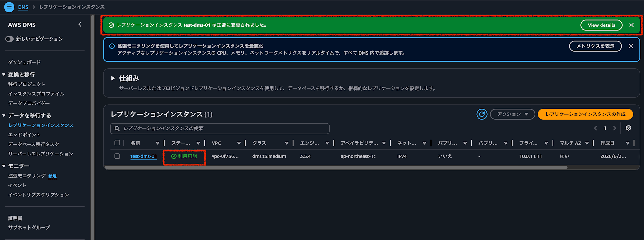This screenshot has width=644, height=240.
Task: Dismiss the green success notification
Action: pos(631,25)
